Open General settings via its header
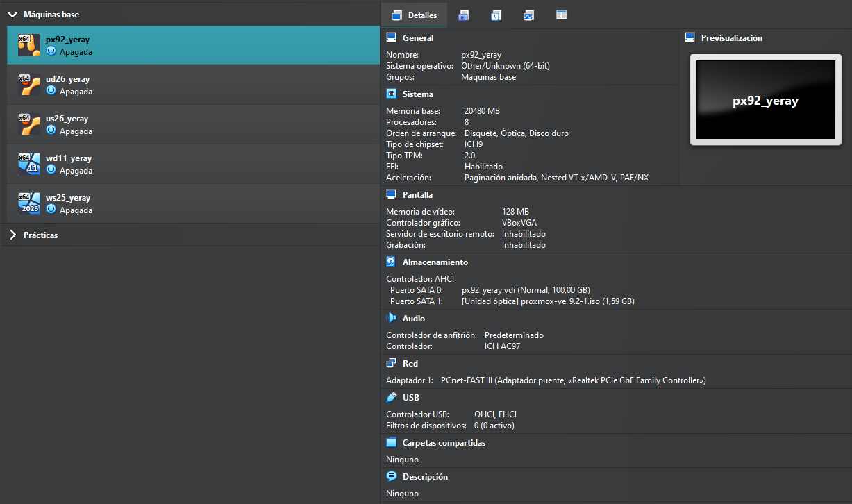This screenshot has height=504, width=852. [x=418, y=38]
